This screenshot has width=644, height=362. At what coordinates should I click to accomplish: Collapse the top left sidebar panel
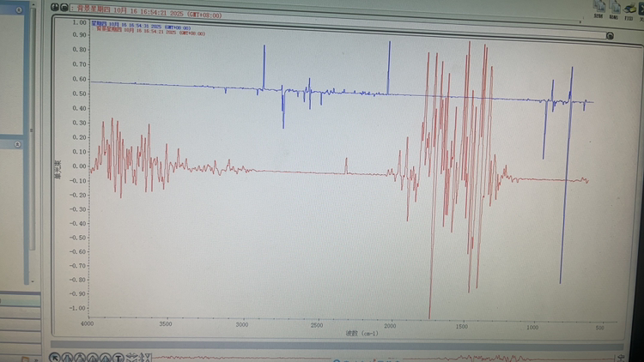click(x=19, y=9)
